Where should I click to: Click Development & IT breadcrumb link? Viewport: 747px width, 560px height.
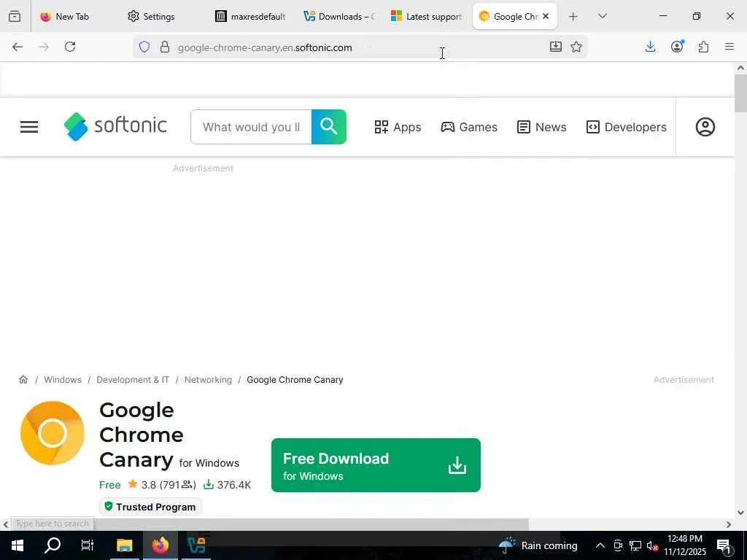click(133, 379)
